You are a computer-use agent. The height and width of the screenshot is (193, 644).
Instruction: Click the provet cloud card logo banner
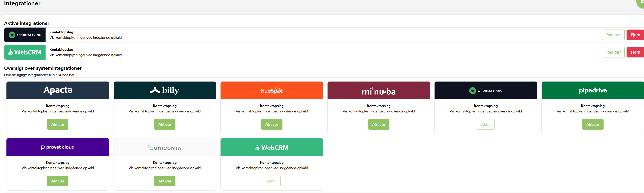58,147
